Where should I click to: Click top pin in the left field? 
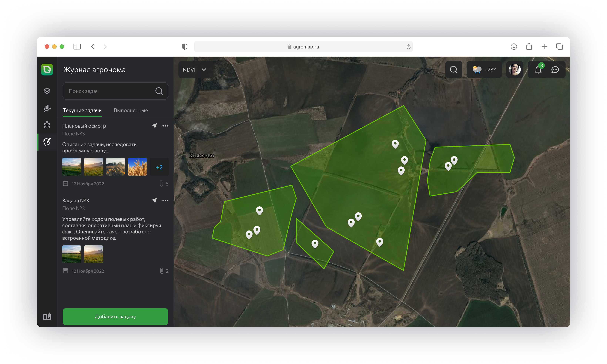[x=259, y=210]
